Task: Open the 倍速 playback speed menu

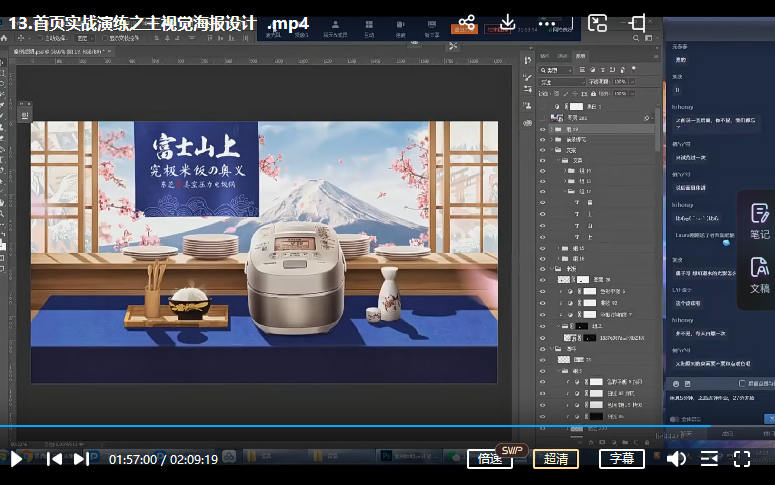Action: tap(490, 459)
